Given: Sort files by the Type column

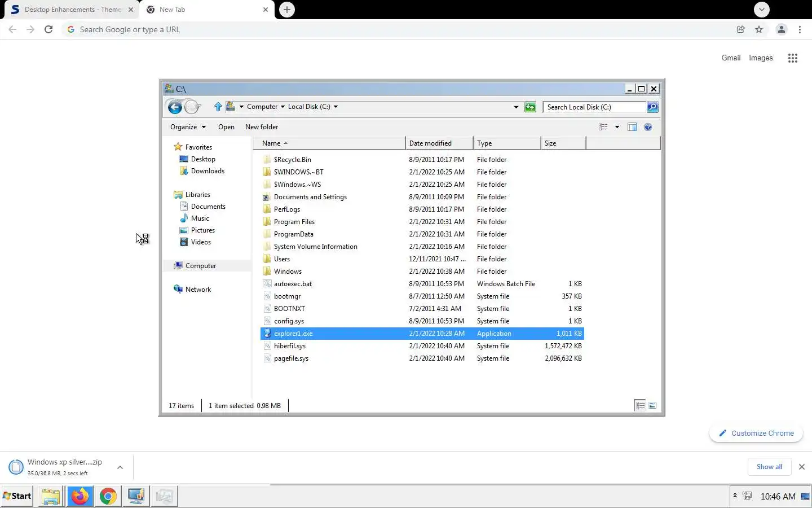Looking at the screenshot, I should pyautogui.click(x=507, y=143).
